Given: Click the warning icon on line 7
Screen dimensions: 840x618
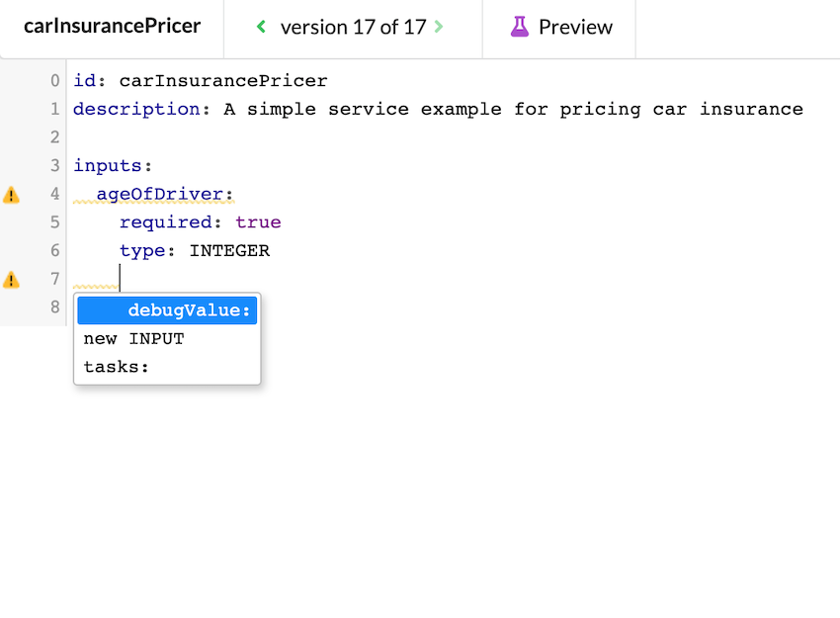Looking at the screenshot, I should 12,279.
